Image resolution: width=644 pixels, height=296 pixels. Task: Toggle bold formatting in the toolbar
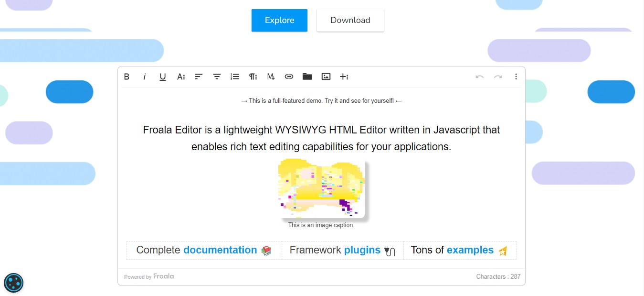(x=127, y=77)
